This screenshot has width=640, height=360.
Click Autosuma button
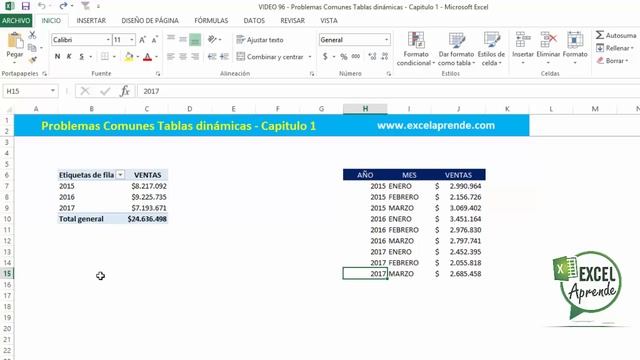(x=616, y=35)
